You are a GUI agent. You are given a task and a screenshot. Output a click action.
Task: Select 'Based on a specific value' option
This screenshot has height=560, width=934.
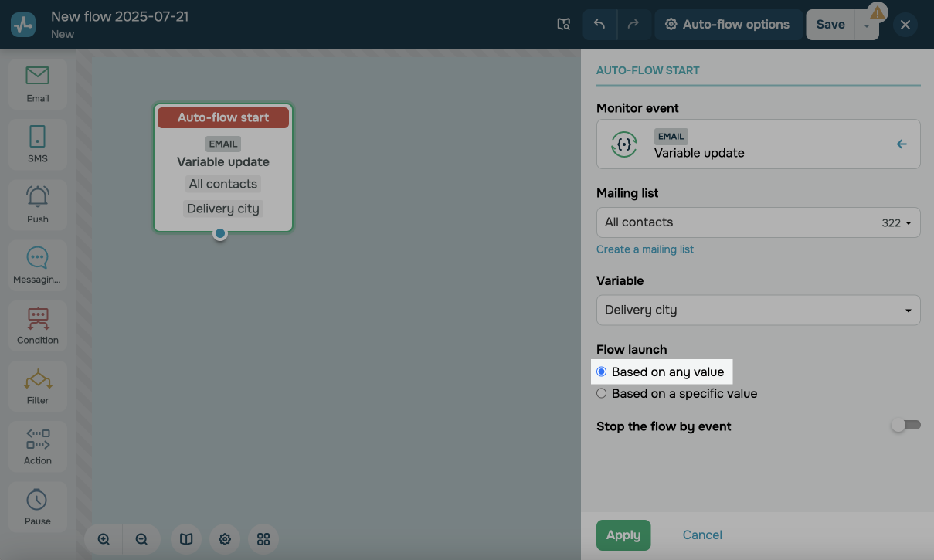(602, 393)
